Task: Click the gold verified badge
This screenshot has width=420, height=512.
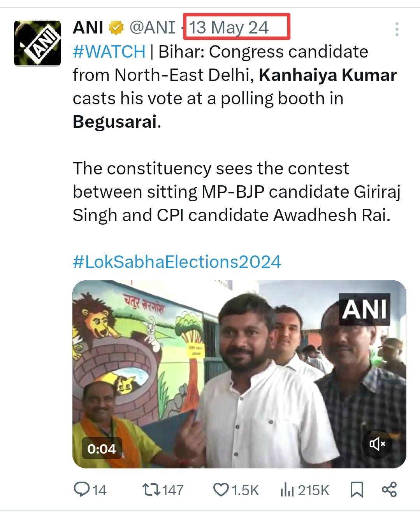Action: (x=116, y=28)
